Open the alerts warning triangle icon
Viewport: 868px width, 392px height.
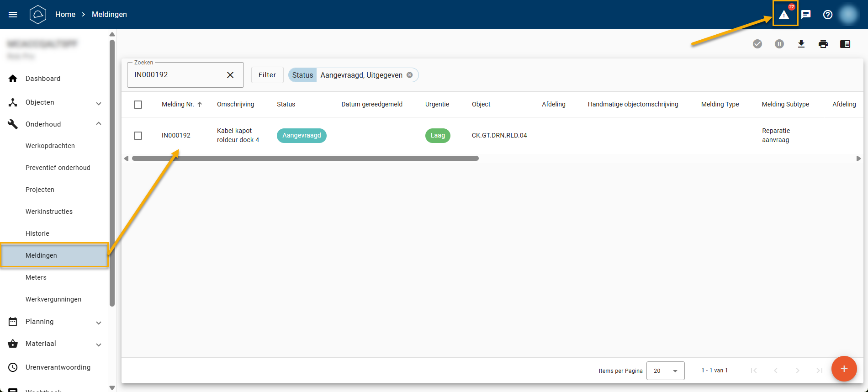click(784, 15)
